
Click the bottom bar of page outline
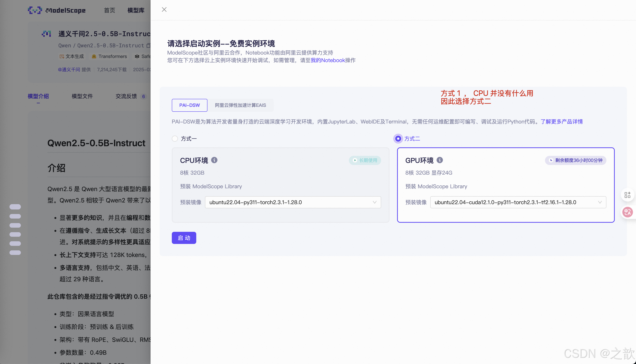point(15,252)
